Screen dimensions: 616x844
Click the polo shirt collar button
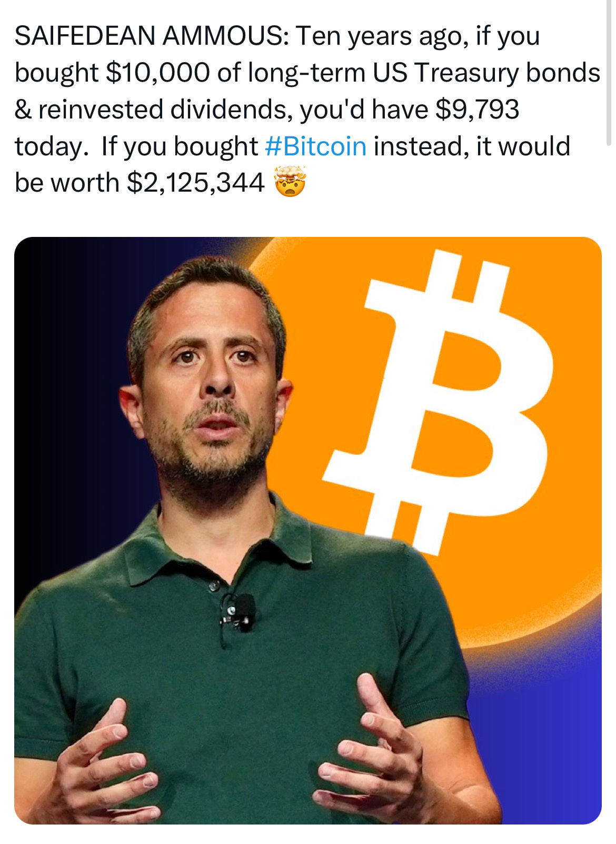[x=214, y=585]
